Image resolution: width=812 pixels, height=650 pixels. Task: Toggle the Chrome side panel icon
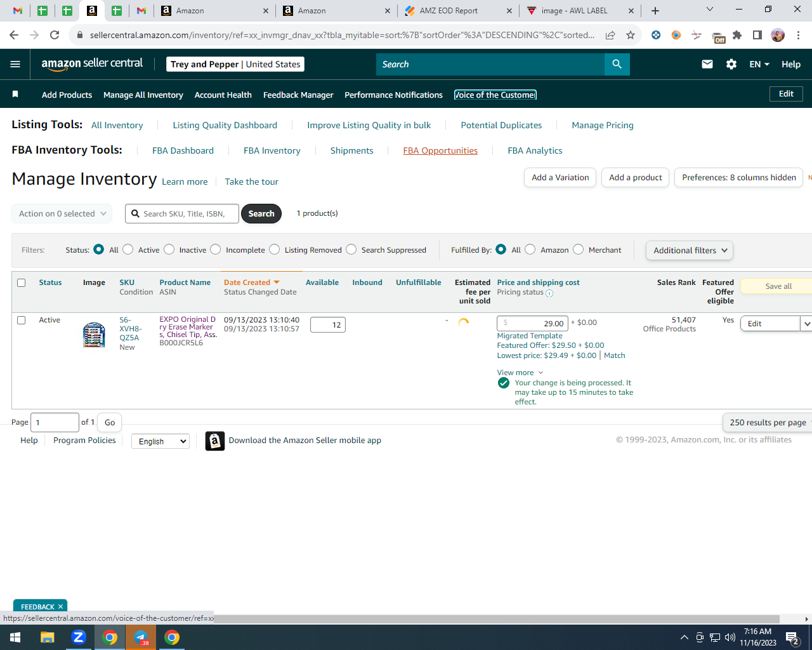pos(757,35)
